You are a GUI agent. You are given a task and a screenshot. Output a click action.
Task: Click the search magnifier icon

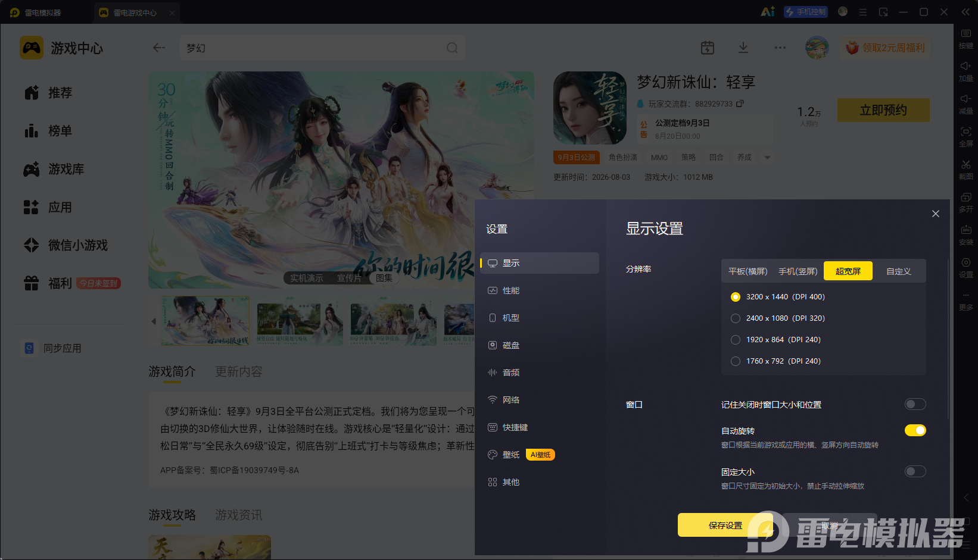point(452,48)
